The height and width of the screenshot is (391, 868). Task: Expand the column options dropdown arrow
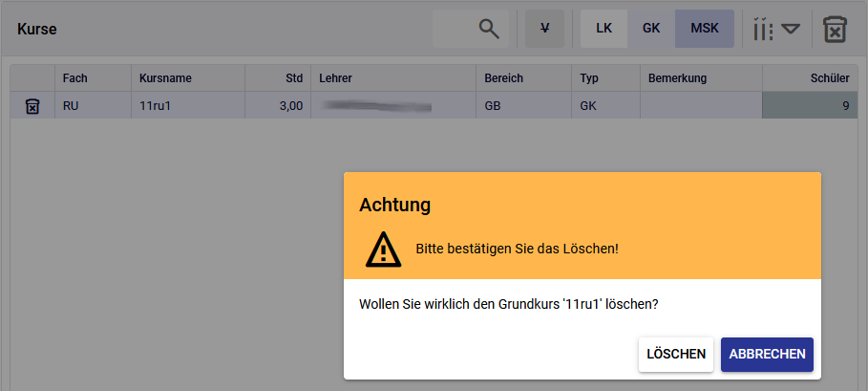point(790,29)
